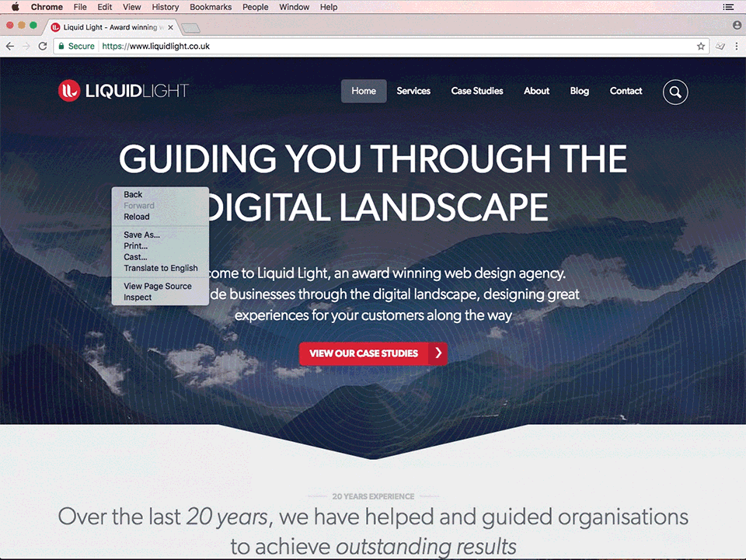Open the Edit menu
The width and height of the screenshot is (746, 560).
pyautogui.click(x=105, y=7)
